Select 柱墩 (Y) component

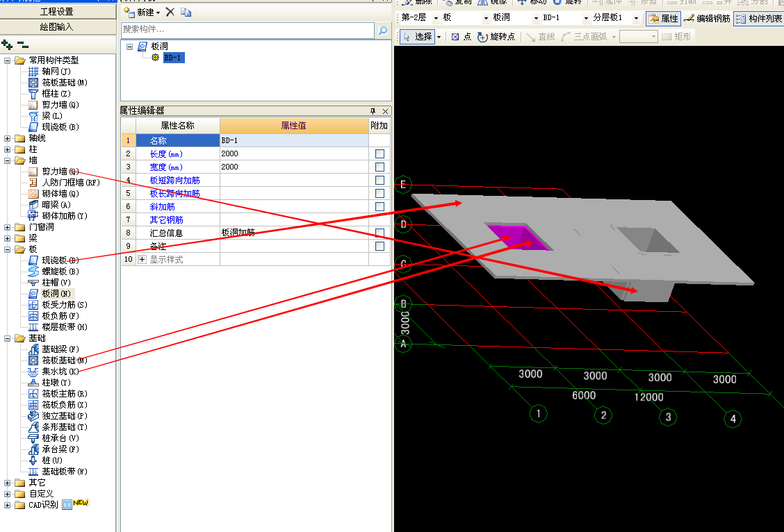click(x=49, y=383)
